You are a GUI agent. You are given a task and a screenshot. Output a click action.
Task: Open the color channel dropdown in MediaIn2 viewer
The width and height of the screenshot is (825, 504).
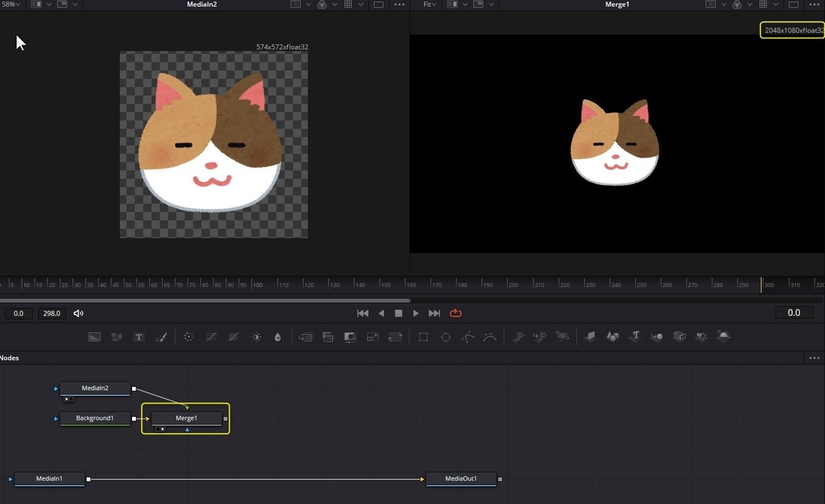[x=335, y=5]
